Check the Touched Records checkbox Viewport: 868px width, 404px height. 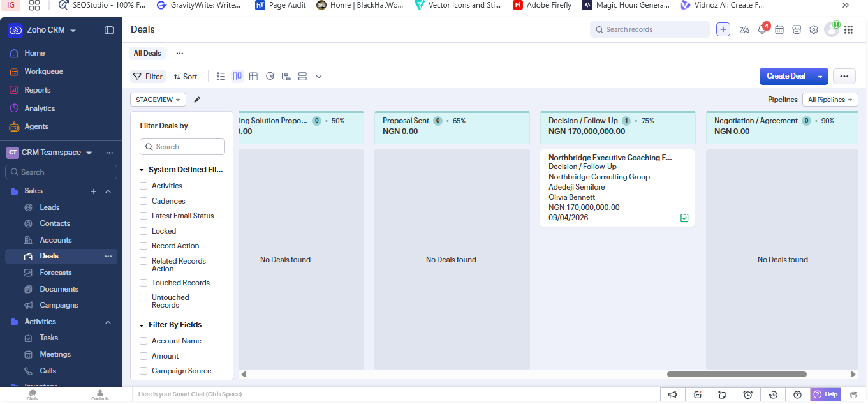click(143, 283)
